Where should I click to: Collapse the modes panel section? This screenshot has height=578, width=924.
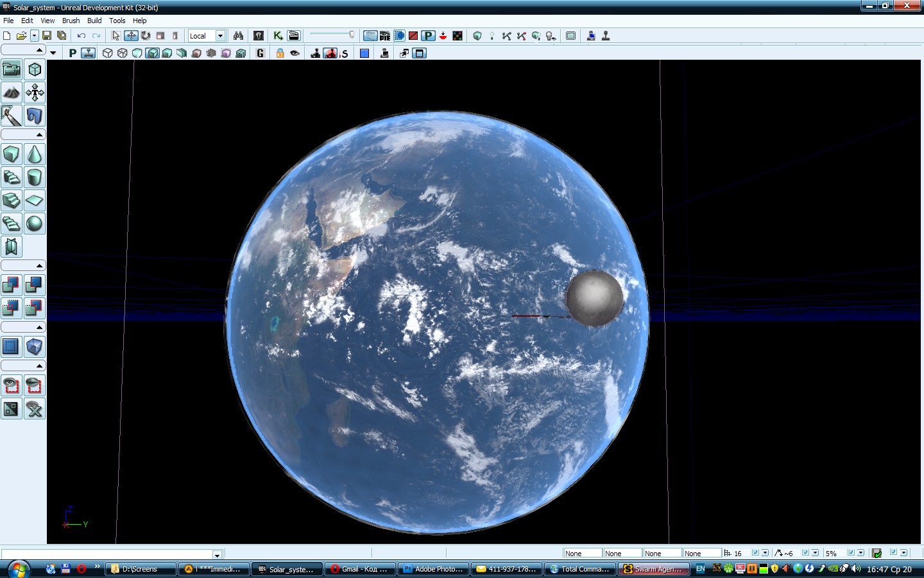(x=23, y=50)
